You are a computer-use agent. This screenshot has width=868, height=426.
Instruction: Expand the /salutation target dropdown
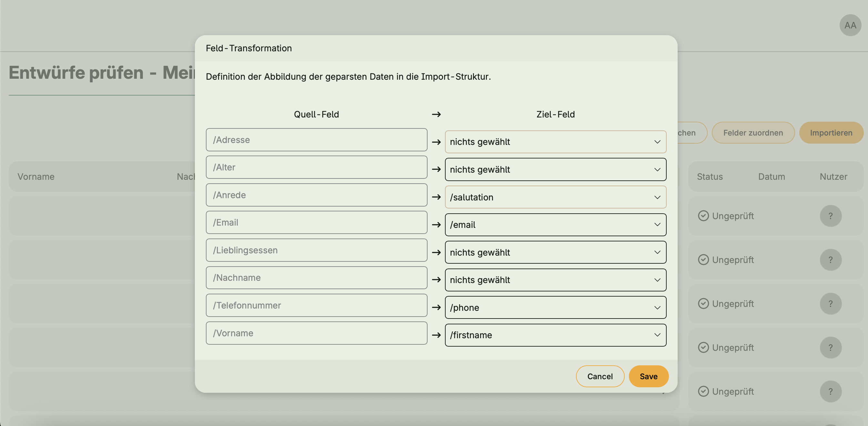pos(555,197)
